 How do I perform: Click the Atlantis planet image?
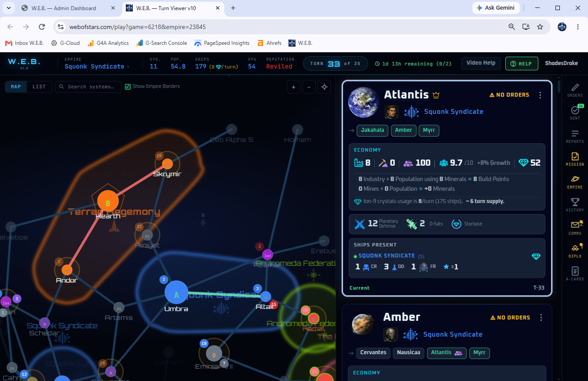click(x=364, y=102)
